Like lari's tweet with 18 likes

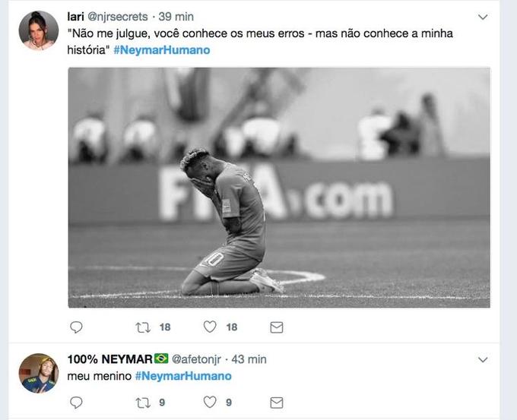pos(210,327)
